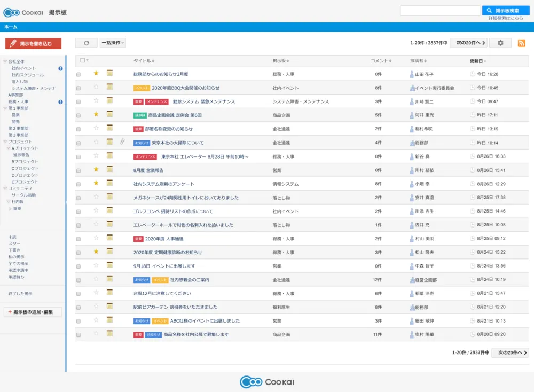Viewport: 534px width, 392px height.
Task: Go to the ホーム tab
Action: [11, 27]
